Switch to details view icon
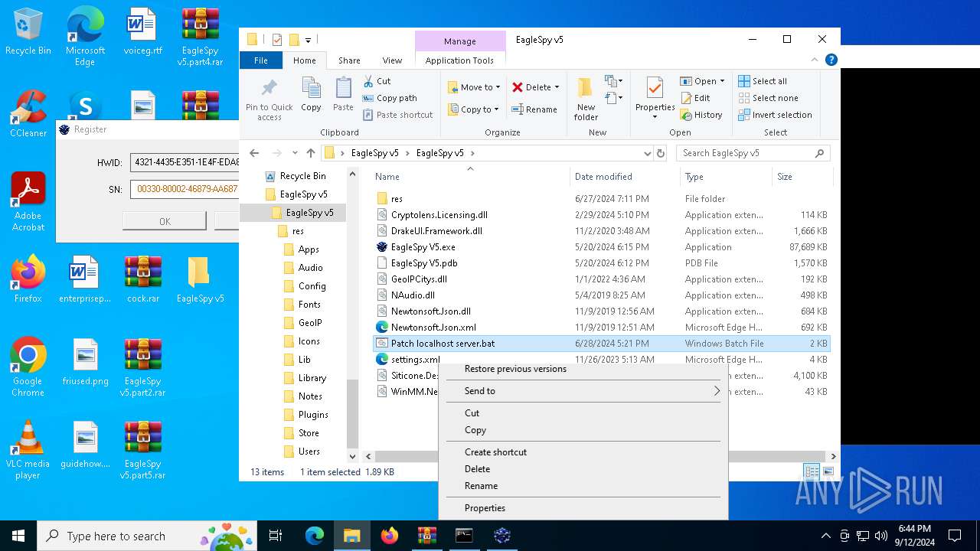 [812, 472]
